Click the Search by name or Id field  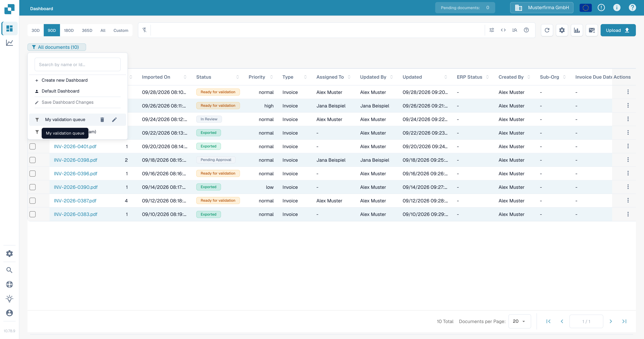tap(77, 65)
